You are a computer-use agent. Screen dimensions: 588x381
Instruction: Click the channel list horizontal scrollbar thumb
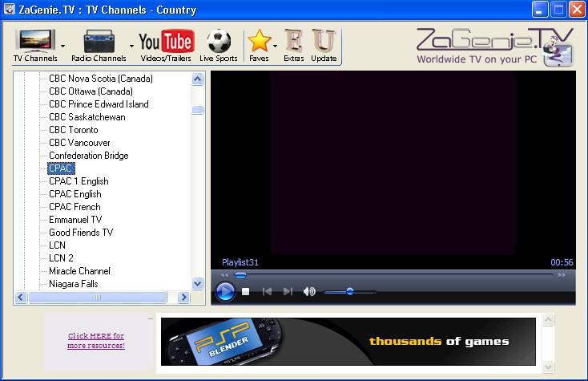[98, 298]
